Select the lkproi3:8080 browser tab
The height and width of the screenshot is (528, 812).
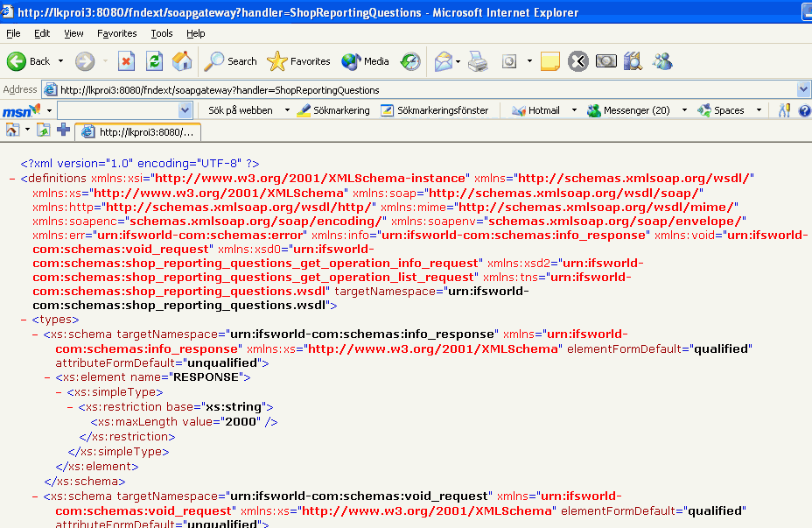pos(138,132)
